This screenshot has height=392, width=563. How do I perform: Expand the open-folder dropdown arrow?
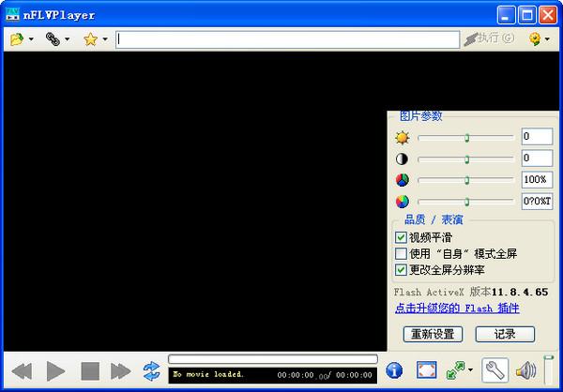[31, 39]
